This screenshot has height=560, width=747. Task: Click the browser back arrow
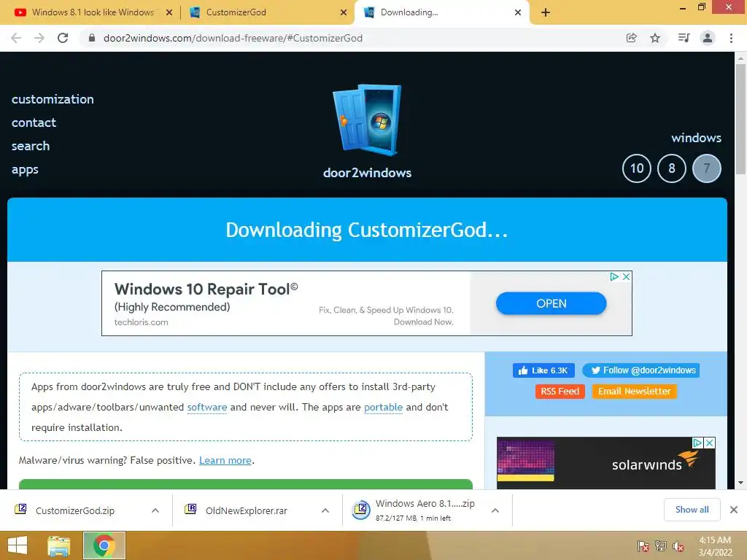[x=16, y=38]
